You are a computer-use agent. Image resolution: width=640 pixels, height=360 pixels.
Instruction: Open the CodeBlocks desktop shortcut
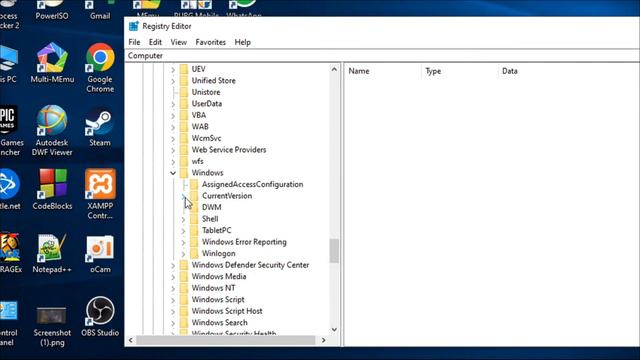[52, 189]
